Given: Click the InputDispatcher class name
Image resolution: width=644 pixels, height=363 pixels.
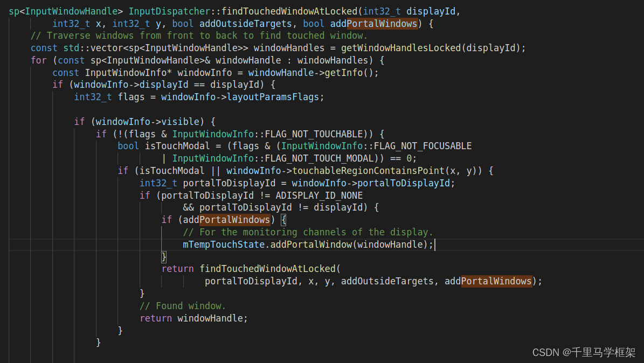Looking at the screenshot, I should [169, 11].
